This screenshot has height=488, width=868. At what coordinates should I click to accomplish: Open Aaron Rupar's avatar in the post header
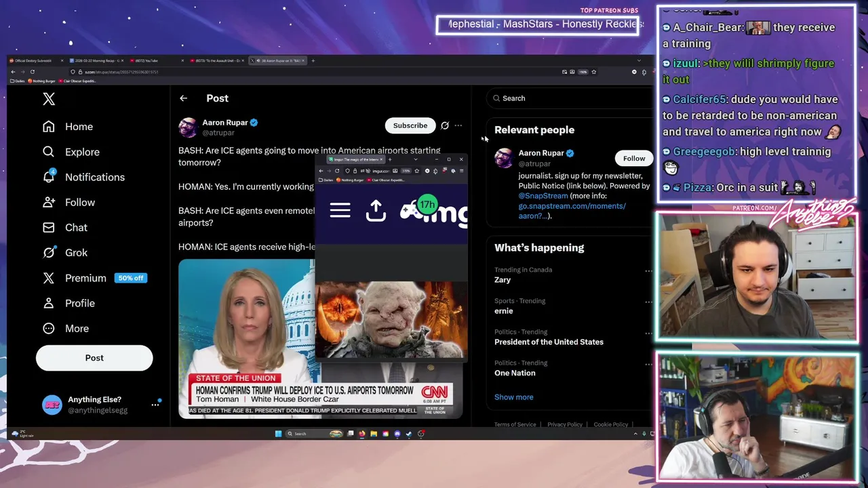point(188,127)
